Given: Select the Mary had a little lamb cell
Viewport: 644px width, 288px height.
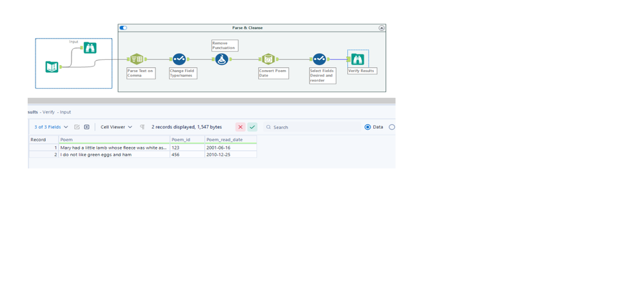Looking at the screenshot, I should [x=114, y=148].
